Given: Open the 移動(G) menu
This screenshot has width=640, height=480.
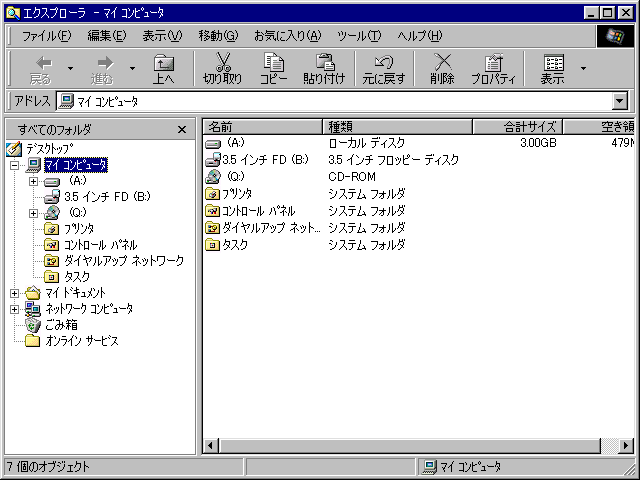Looking at the screenshot, I should pyautogui.click(x=218, y=36).
